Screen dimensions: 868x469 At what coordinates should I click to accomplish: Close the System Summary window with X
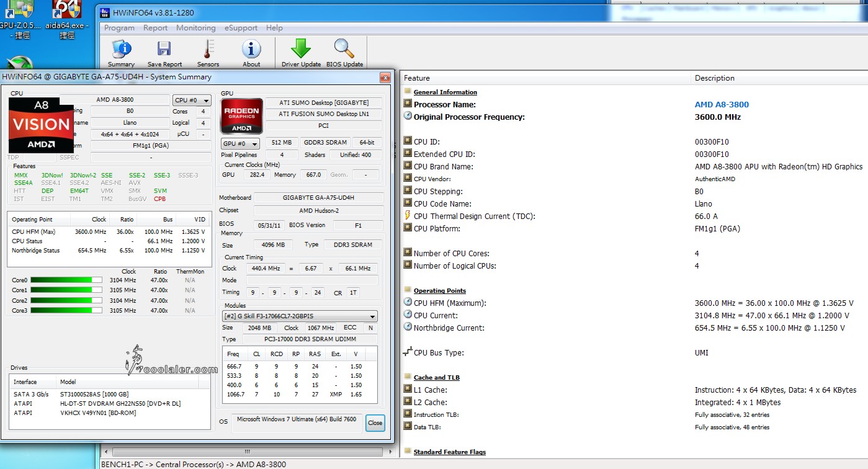(385, 78)
